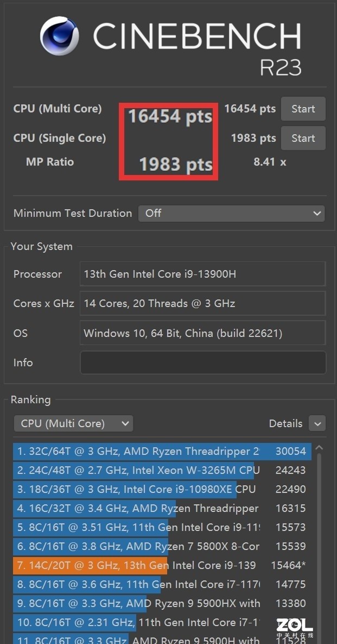Screen dimensions: 337x644
Task: Select ranking row 8 8C/16T @ 3.6 GHz
Action: (x=162, y=584)
